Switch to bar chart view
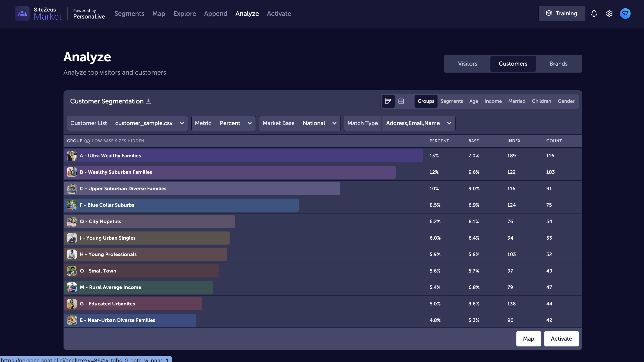 point(388,101)
